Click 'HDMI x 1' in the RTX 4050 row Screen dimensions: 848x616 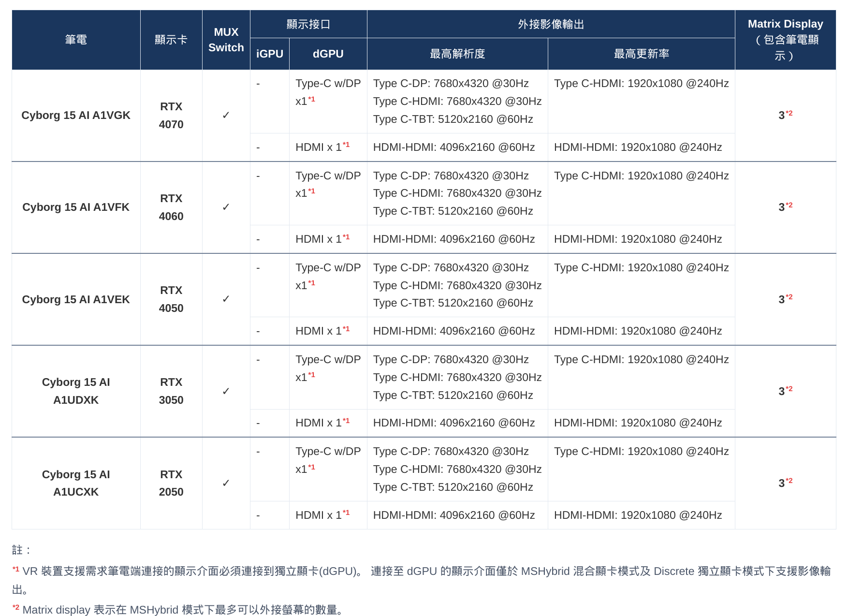pos(322,331)
